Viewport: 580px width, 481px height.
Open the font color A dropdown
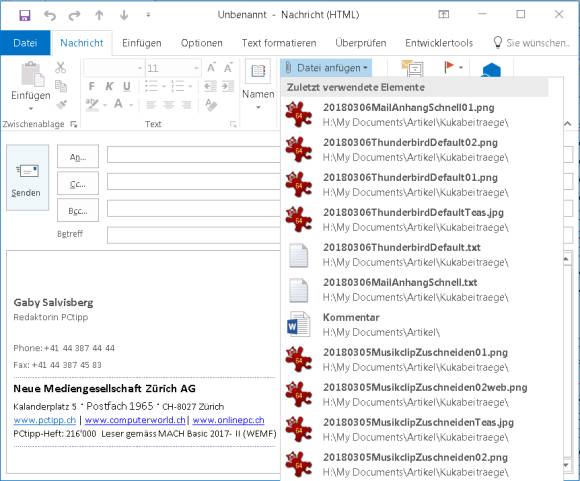coord(131,105)
